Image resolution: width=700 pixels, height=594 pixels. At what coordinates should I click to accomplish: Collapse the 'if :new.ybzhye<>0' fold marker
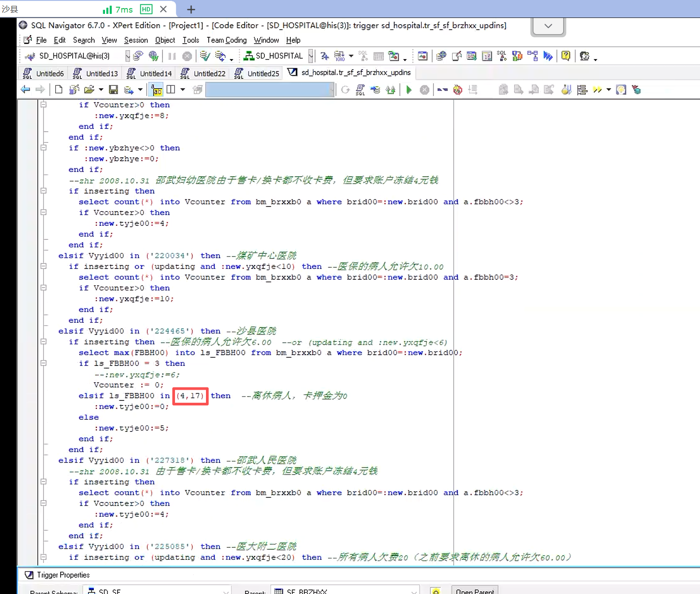[44, 148]
